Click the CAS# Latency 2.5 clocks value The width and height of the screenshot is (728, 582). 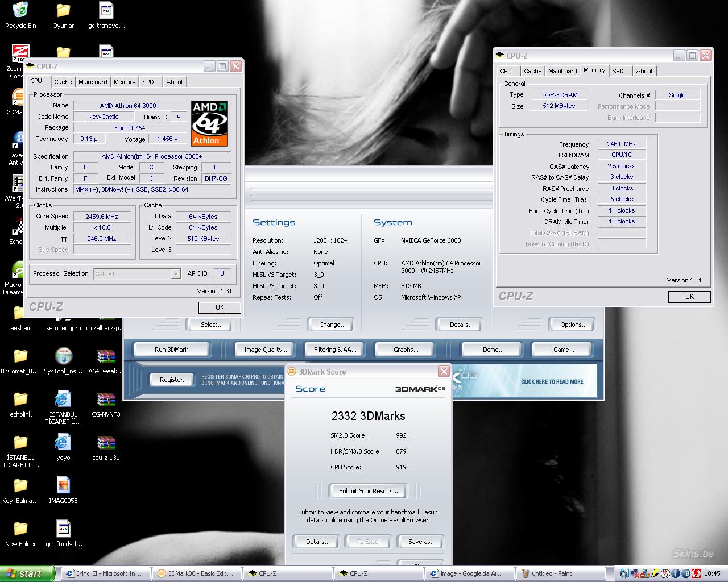click(622, 166)
